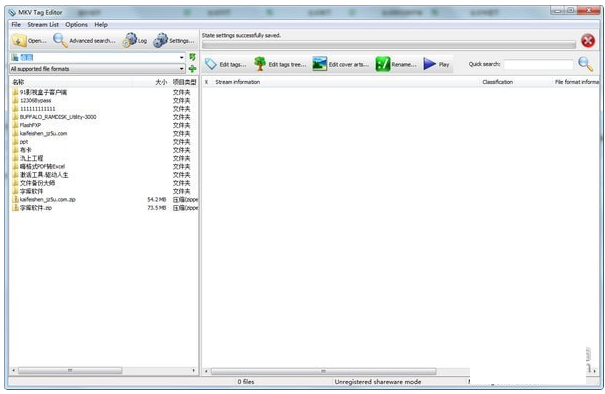Launch Advanced search magnifier tool

click(x=60, y=40)
